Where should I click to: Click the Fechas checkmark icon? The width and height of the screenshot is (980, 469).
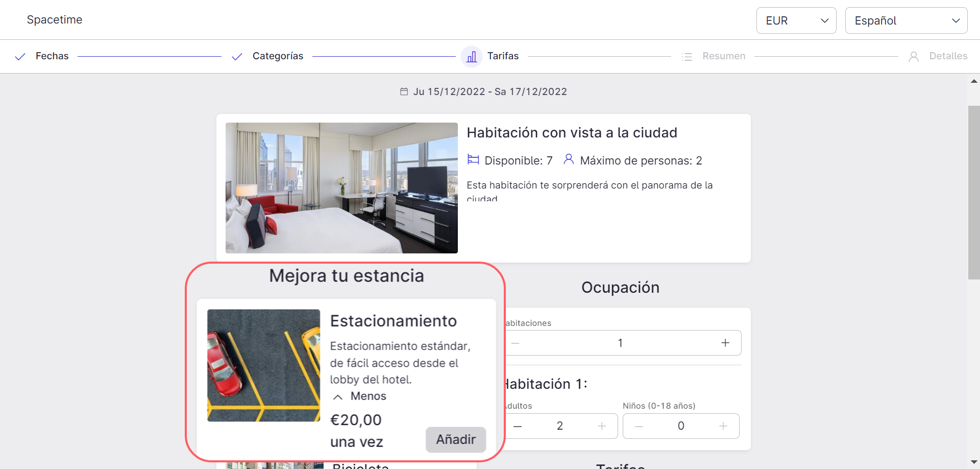20,57
